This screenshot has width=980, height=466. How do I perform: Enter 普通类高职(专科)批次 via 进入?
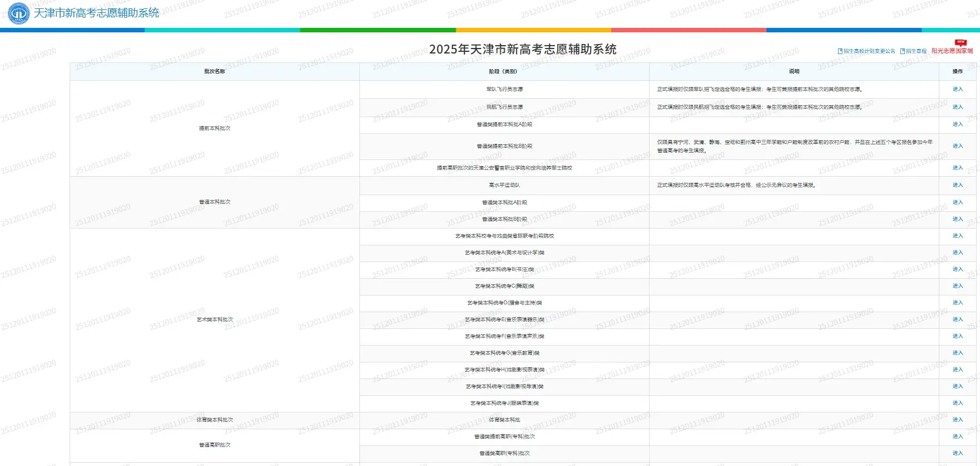coord(957,453)
